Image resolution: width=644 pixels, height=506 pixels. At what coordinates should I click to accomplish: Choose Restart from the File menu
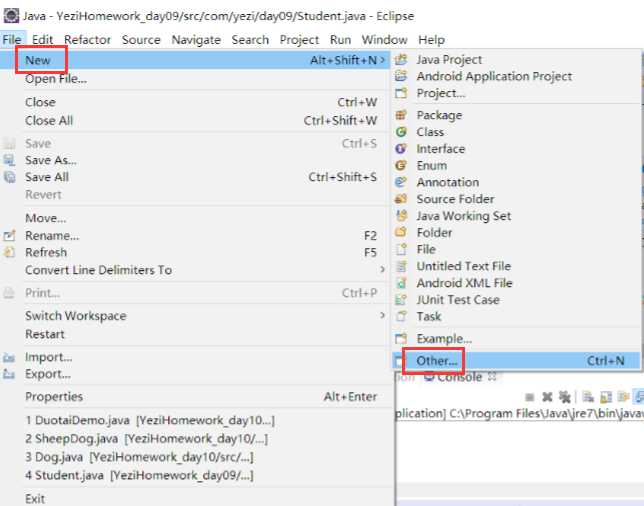pyautogui.click(x=195, y=334)
